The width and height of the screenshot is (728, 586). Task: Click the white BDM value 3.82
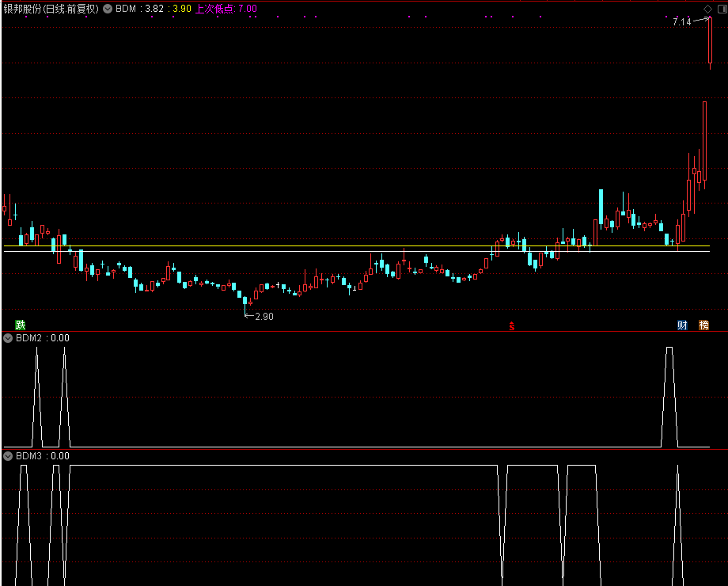point(157,10)
